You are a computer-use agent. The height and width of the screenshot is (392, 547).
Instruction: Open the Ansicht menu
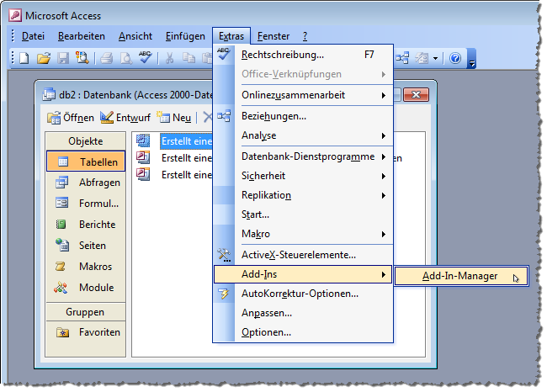tap(135, 36)
